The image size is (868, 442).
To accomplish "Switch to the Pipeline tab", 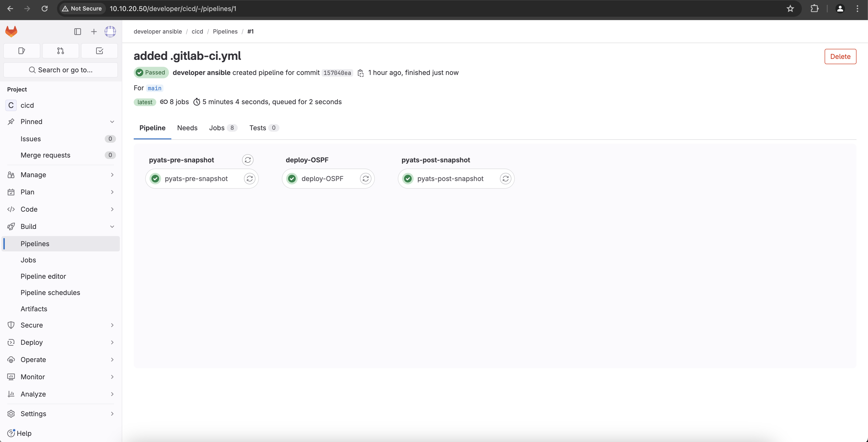I will click(152, 128).
